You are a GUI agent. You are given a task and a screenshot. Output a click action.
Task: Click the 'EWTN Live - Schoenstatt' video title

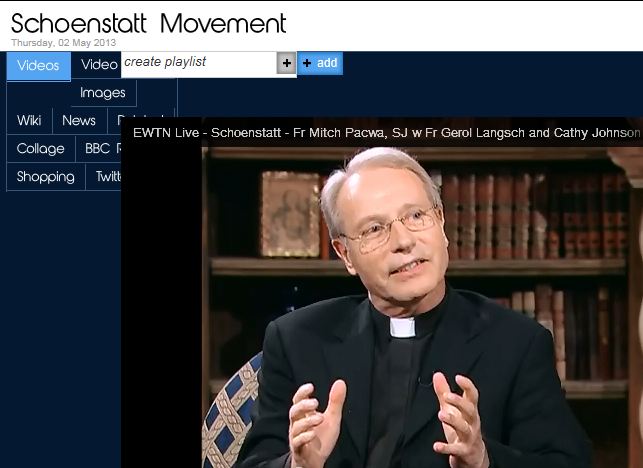[386, 133]
